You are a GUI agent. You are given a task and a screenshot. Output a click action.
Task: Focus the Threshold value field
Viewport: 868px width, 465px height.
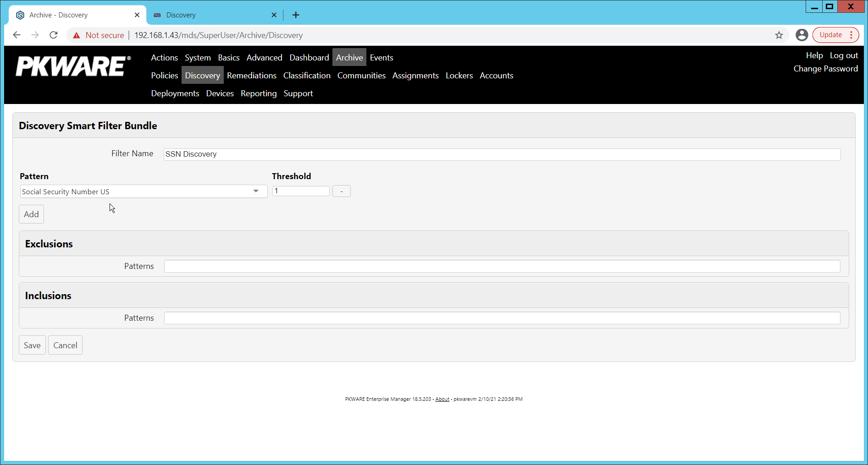(x=301, y=191)
